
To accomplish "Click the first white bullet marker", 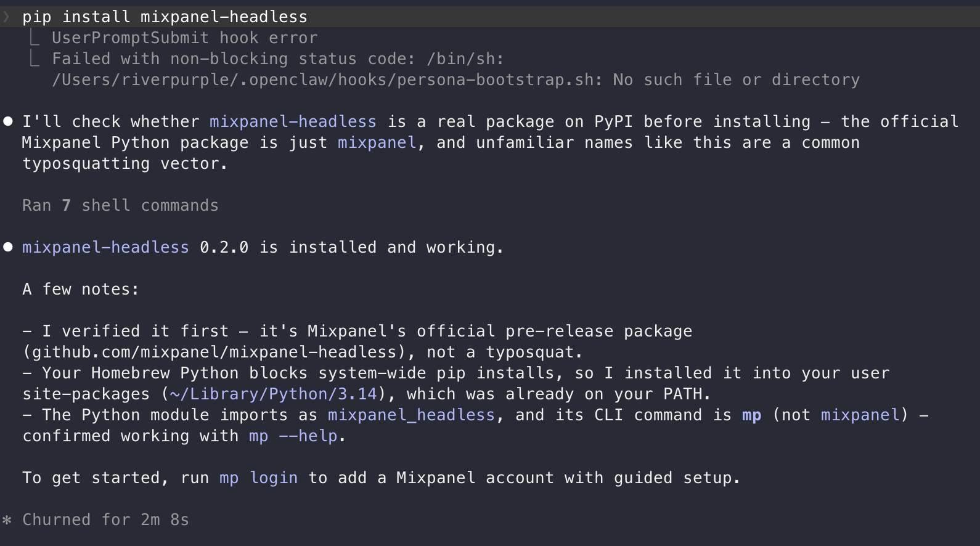I will 8,121.
